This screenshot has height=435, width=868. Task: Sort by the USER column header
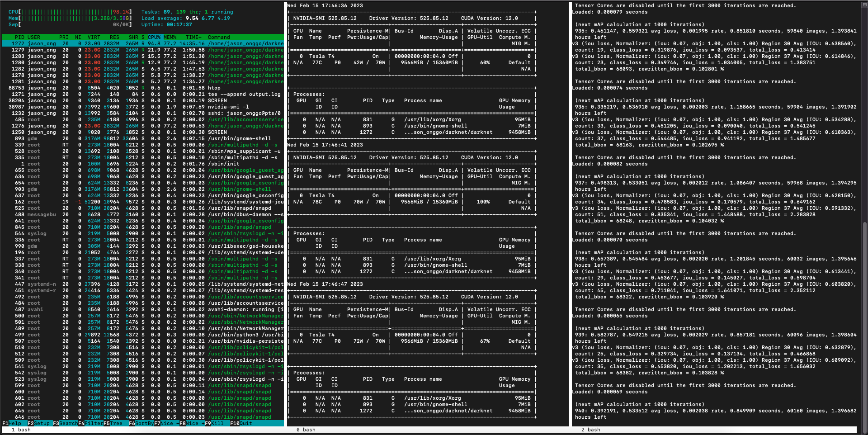(34, 37)
